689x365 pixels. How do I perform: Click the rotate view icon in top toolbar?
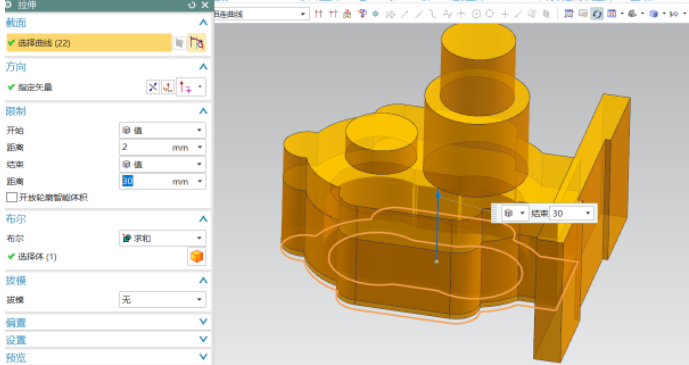[597, 14]
